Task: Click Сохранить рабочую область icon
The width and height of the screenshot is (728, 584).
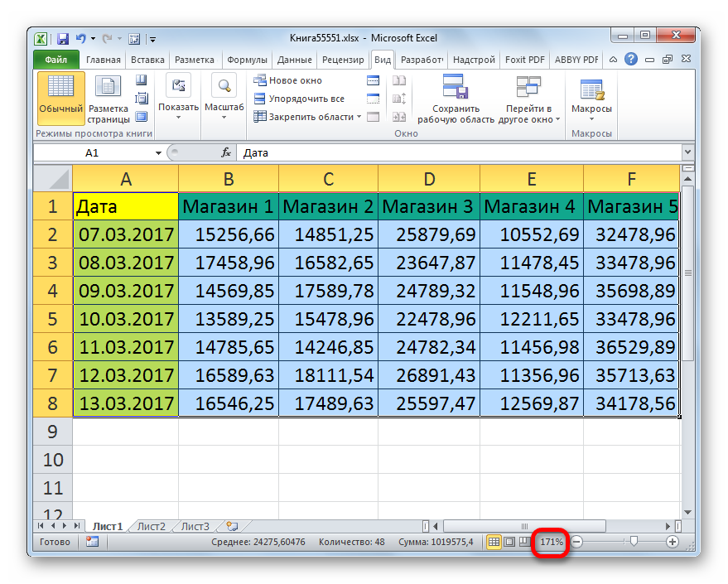Action: pos(456,99)
